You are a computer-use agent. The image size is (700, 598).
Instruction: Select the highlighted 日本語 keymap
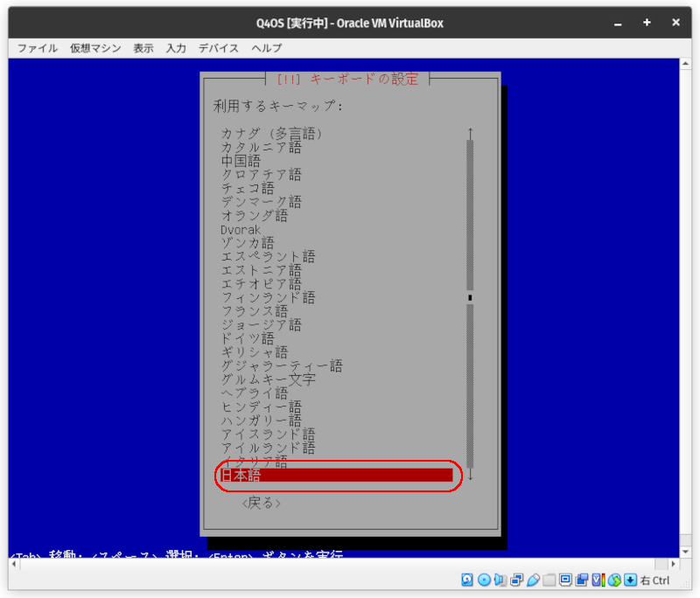click(x=337, y=476)
